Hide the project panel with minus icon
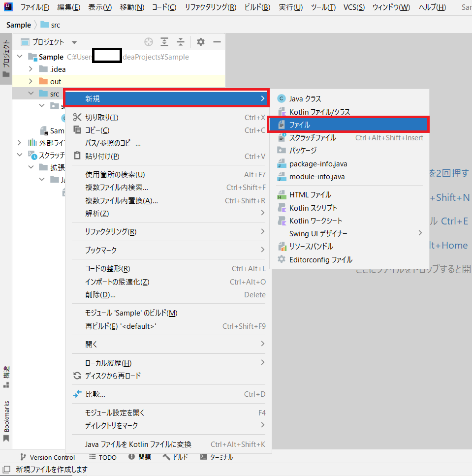Image resolution: width=472 pixels, height=476 pixels. tap(217, 42)
